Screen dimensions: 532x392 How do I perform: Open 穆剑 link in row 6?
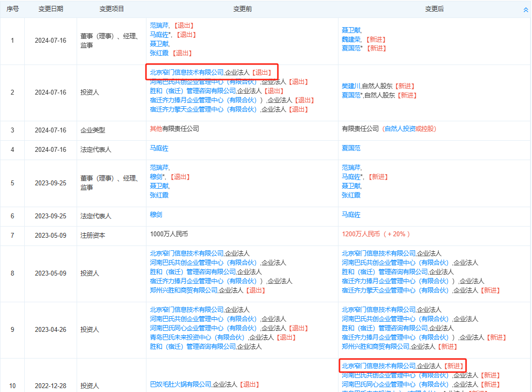pyautogui.click(x=156, y=215)
